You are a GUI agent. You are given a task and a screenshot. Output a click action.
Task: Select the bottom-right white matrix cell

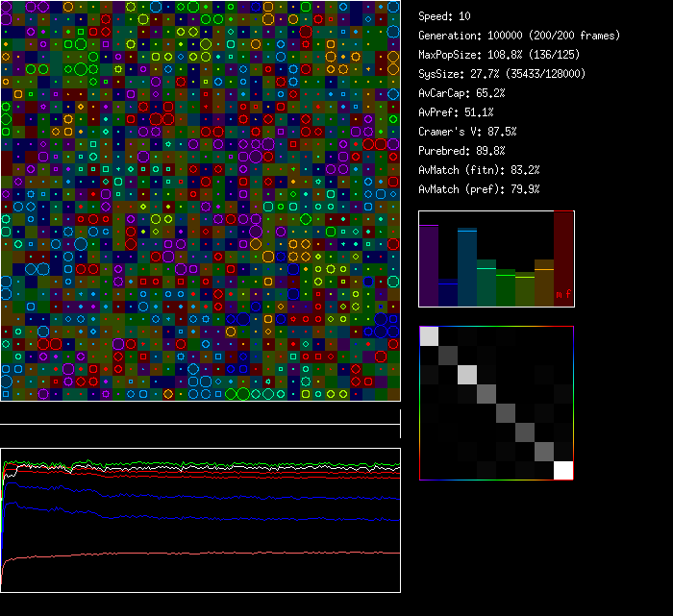pyautogui.click(x=563, y=470)
